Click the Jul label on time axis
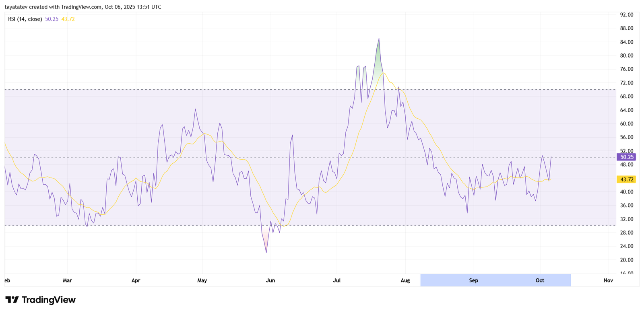 (336, 280)
